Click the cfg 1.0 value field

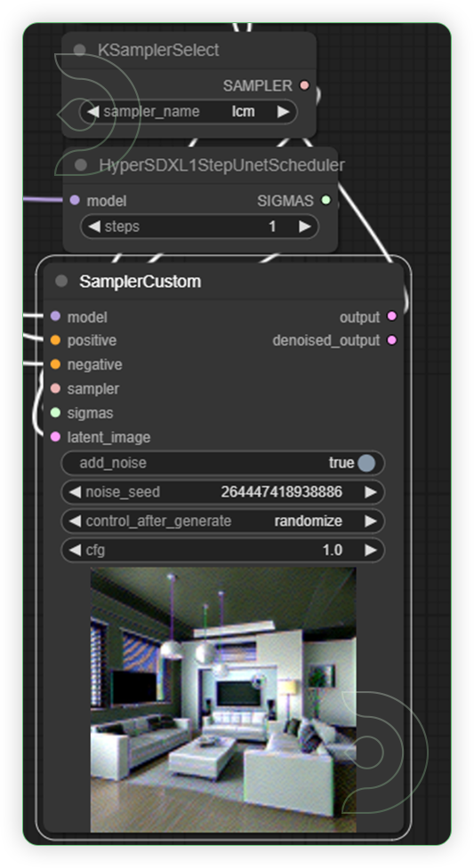tap(222, 550)
